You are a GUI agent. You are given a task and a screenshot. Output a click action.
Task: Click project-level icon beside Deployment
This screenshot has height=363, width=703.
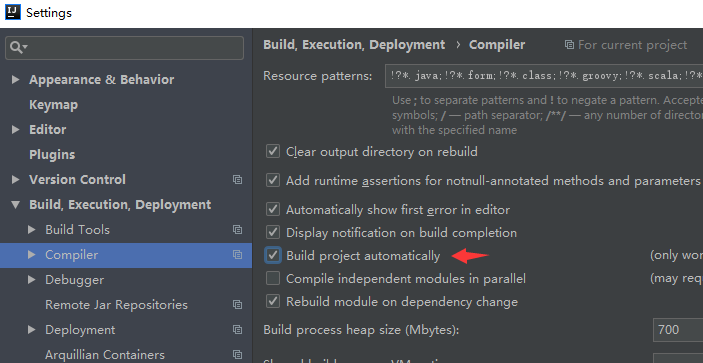pyautogui.click(x=237, y=330)
